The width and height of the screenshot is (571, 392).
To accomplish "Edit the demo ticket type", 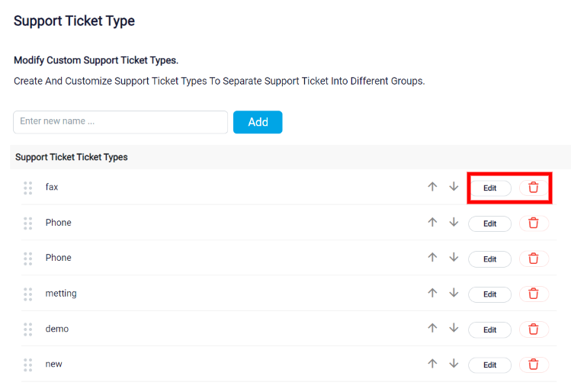I will tap(489, 329).
